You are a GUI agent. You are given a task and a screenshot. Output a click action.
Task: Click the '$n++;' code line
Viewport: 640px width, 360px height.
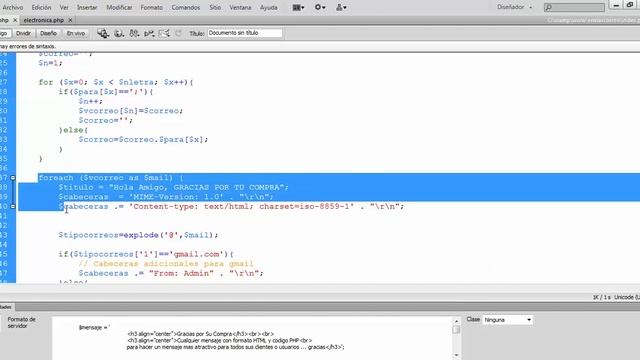(x=91, y=101)
